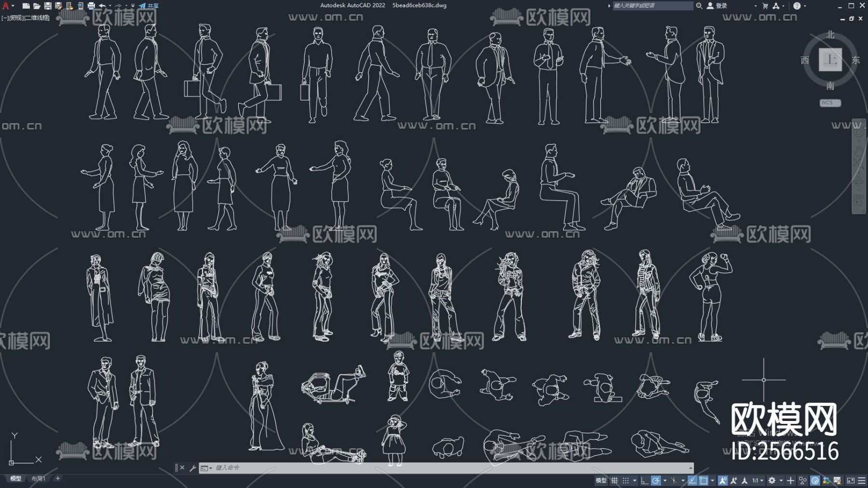Screen dimensions: 868x488
Task: Open polar tracking angles dropdown arrow
Action: tap(665, 480)
